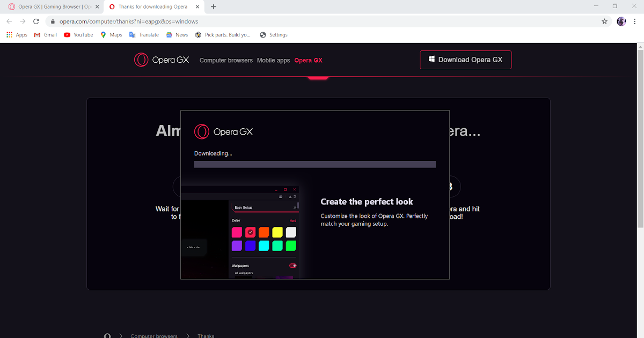This screenshot has height=338, width=644.
Task: Click the browser forward arrow
Action: (x=23, y=21)
